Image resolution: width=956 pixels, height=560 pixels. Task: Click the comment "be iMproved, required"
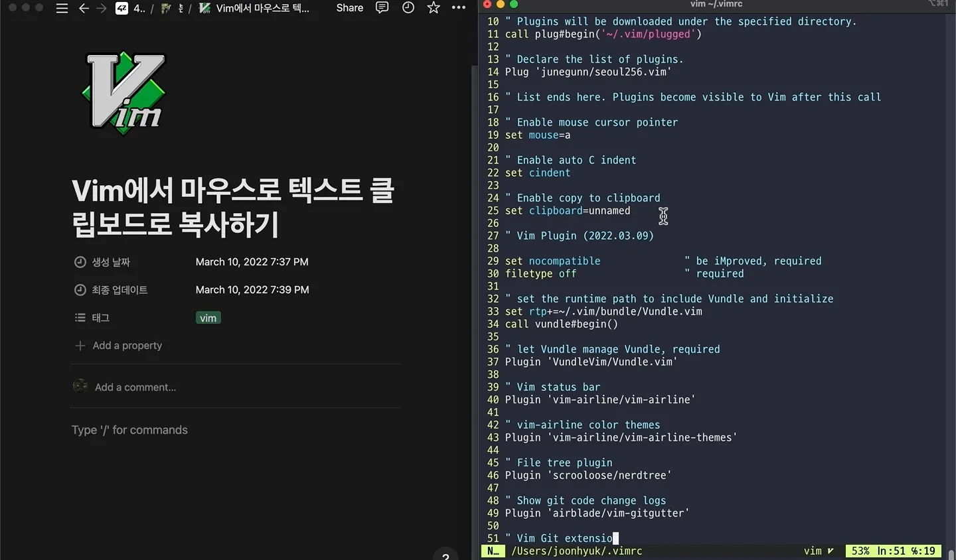point(754,261)
